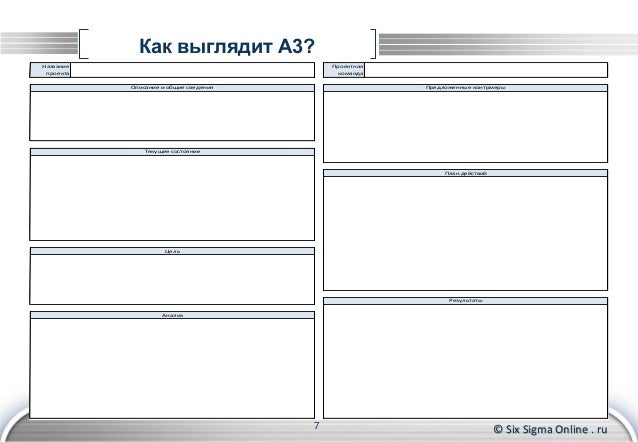
Task: Select the "Предложенные контрмеры" header
Action: [465, 88]
